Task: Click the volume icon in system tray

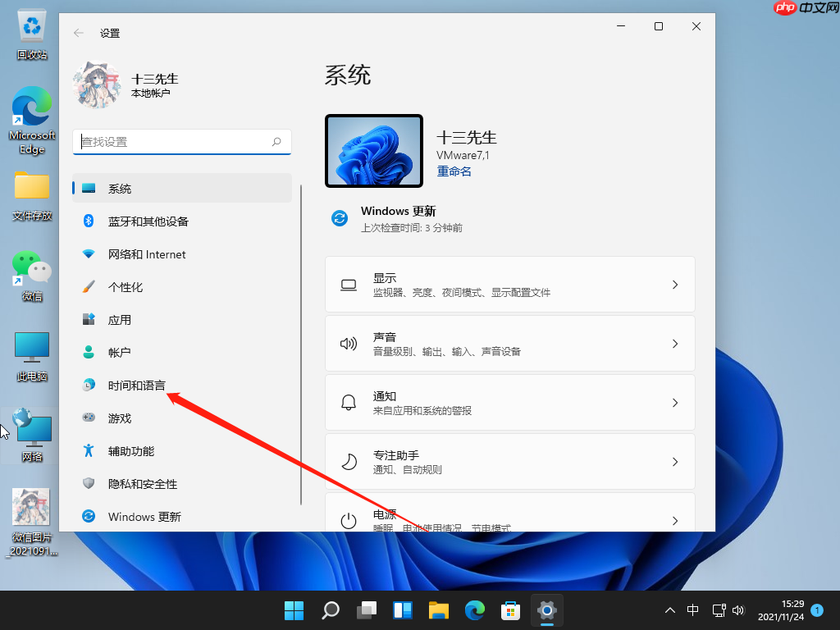Action: tap(738, 610)
